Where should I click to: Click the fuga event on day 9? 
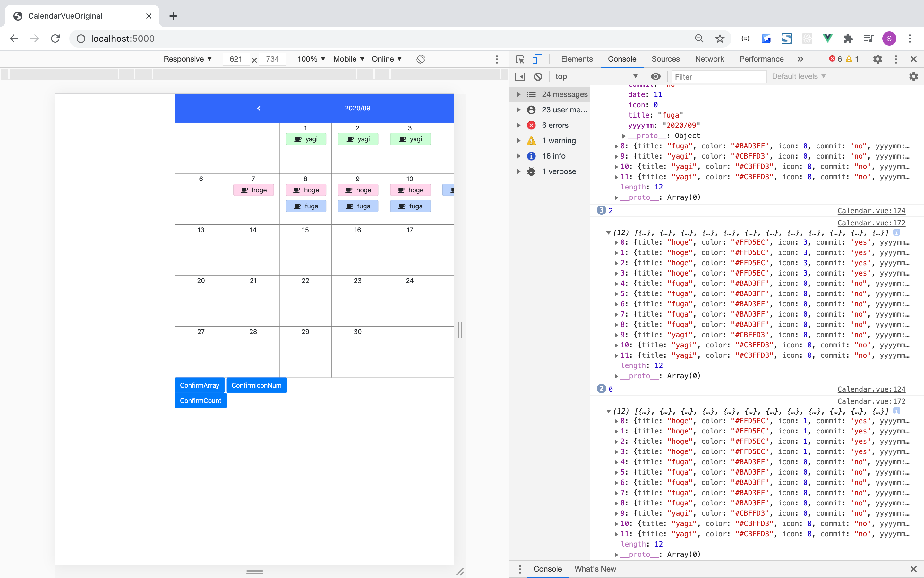coord(358,206)
